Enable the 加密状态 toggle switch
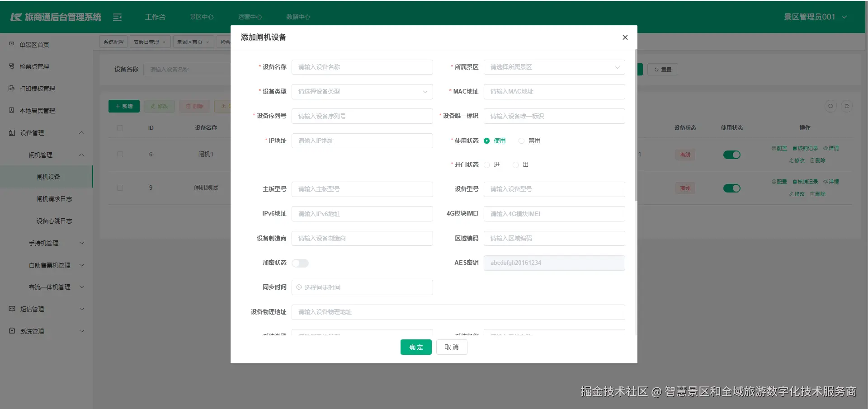 point(300,263)
